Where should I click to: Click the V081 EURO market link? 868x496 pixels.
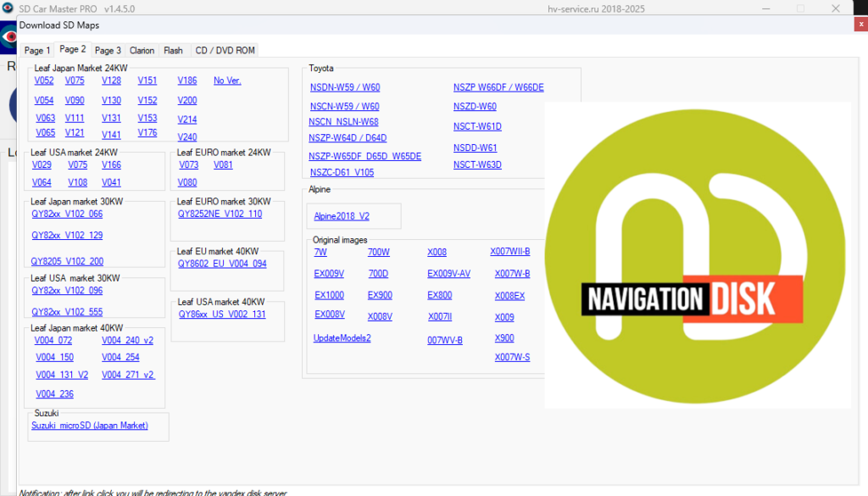coord(223,164)
